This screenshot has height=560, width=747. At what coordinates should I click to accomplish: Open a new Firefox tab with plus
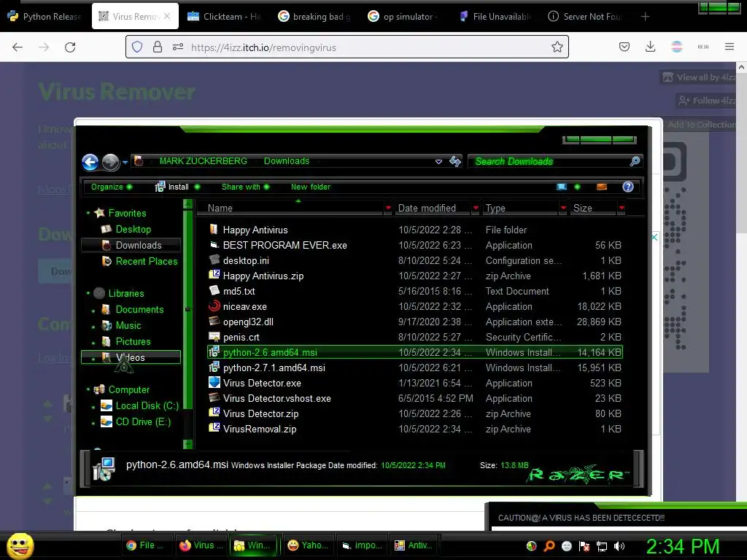(x=645, y=17)
